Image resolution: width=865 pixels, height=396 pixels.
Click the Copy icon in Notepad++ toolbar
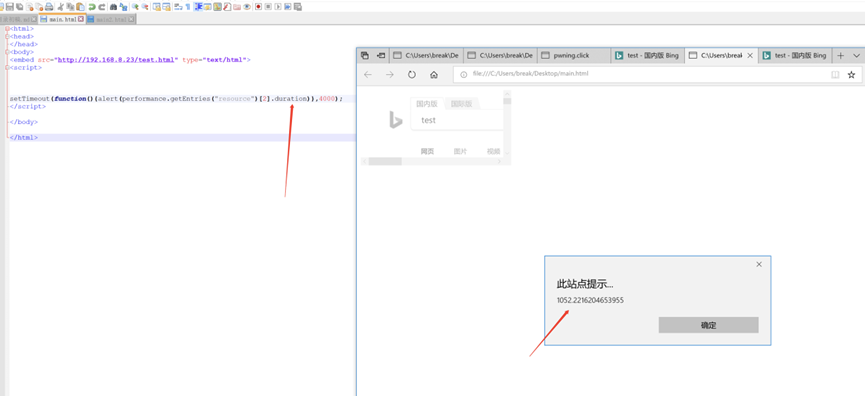tap(70, 7)
